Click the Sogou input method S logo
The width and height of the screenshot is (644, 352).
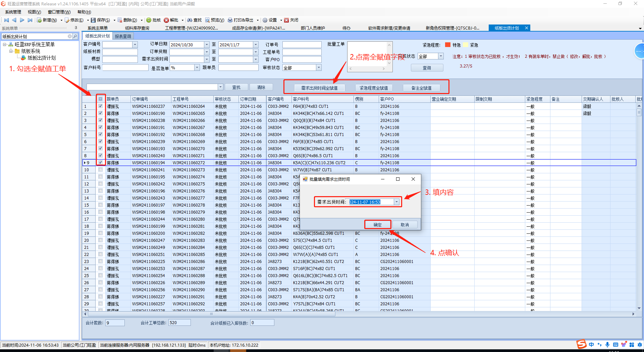[581, 344]
